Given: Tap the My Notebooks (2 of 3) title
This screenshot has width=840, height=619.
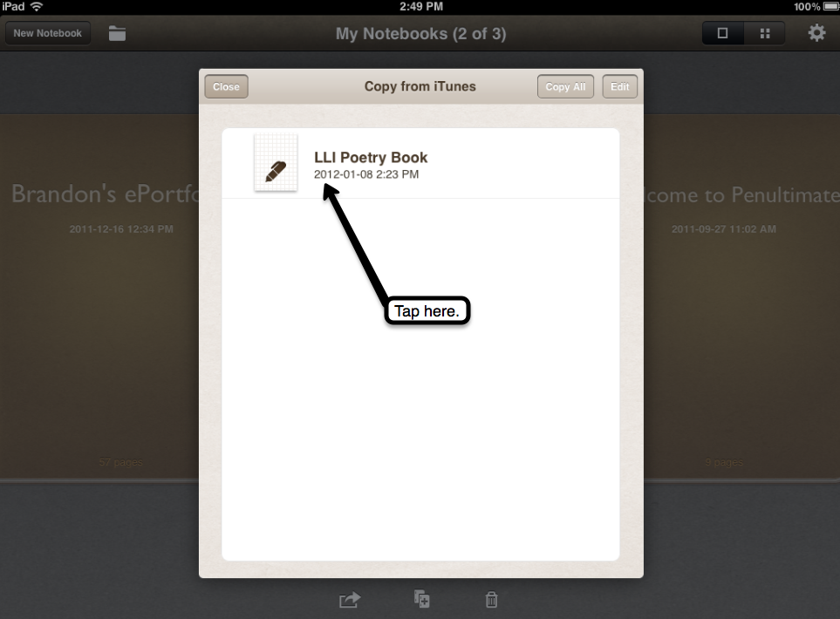Looking at the screenshot, I should (420, 34).
